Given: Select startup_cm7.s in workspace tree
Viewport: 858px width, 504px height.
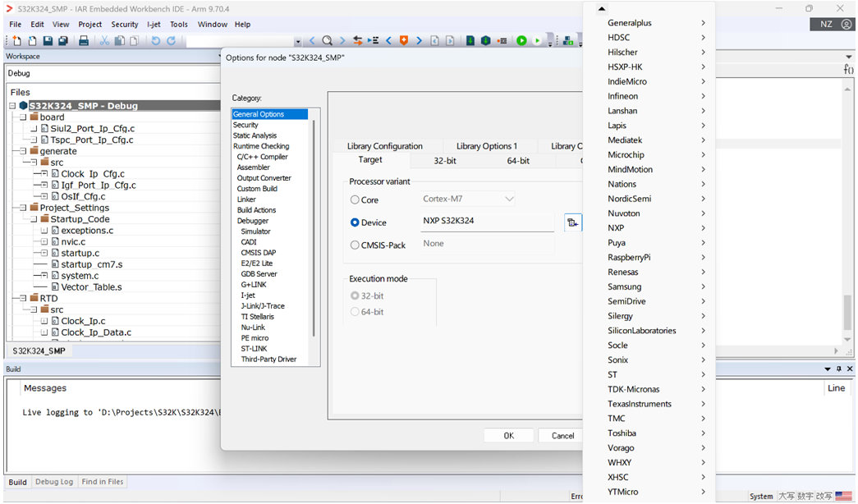Looking at the screenshot, I should (x=91, y=264).
